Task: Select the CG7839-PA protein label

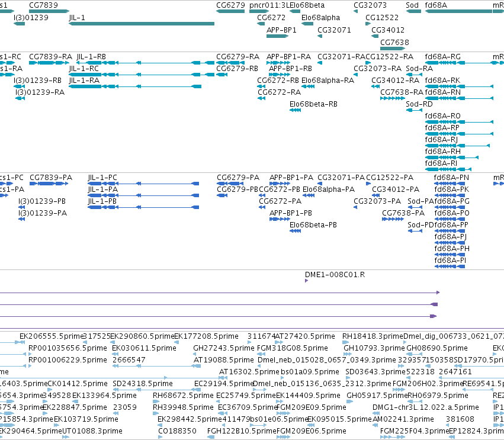Action: tap(51, 178)
